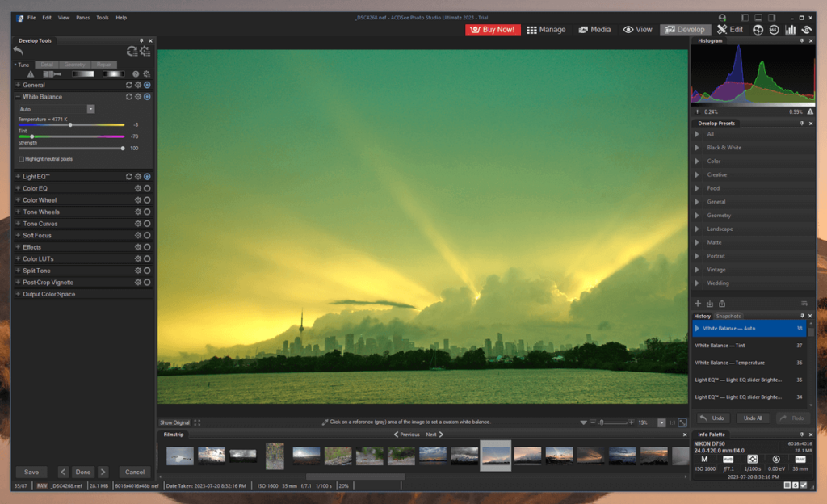827x504 pixels.
Task: Click the undo arrow in Develop Tools
Action: pos(19,51)
